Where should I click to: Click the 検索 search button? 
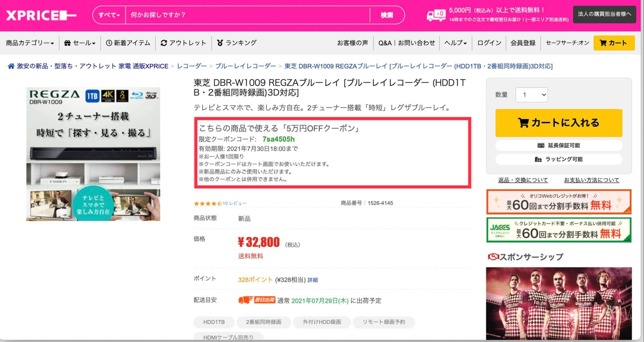[387, 15]
